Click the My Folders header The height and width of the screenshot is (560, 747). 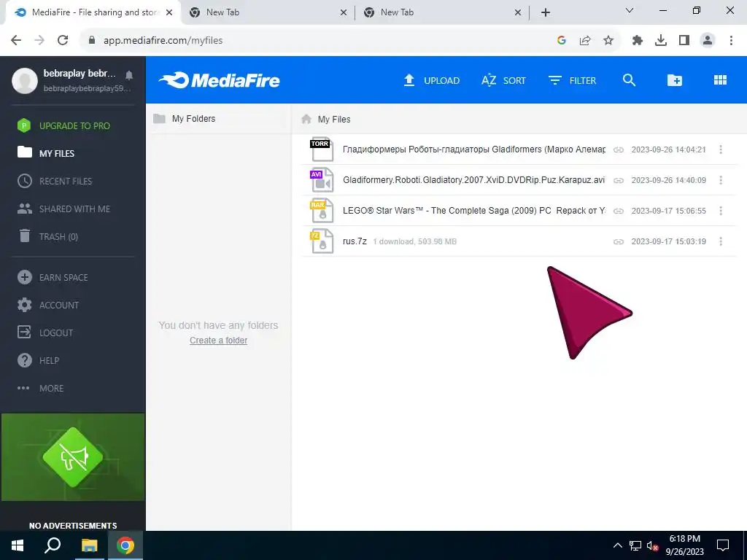point(185,119)
